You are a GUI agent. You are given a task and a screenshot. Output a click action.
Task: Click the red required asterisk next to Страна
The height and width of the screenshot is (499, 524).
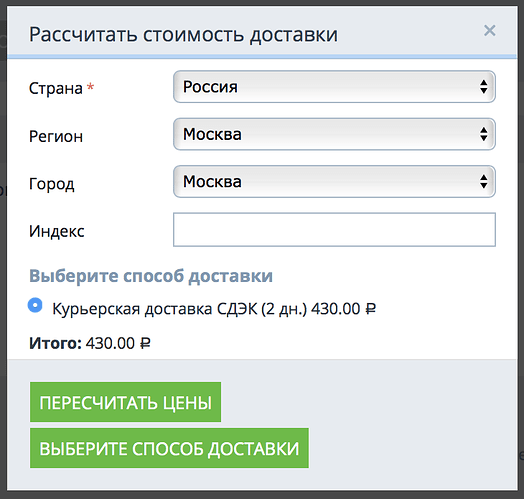click(x=90, y=87)
